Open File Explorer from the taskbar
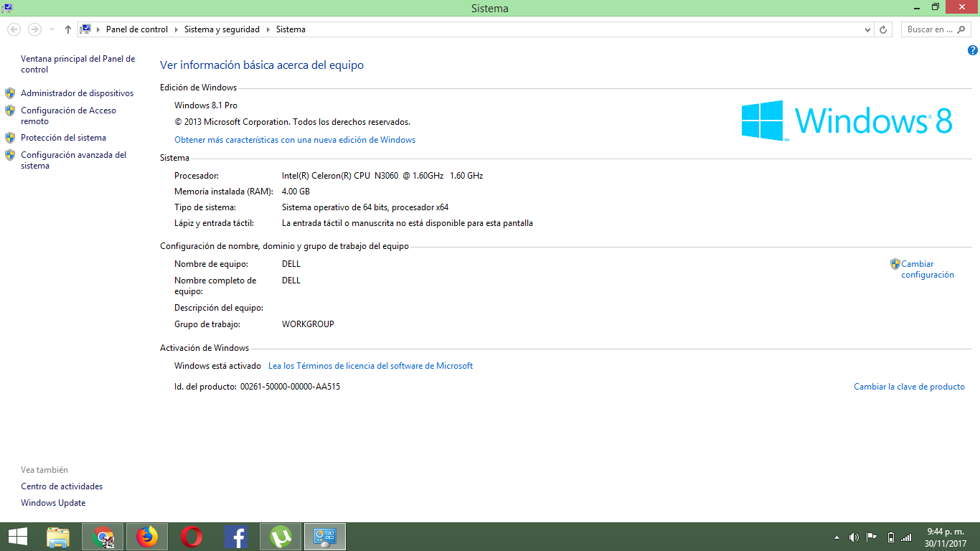 click(58, 537)
